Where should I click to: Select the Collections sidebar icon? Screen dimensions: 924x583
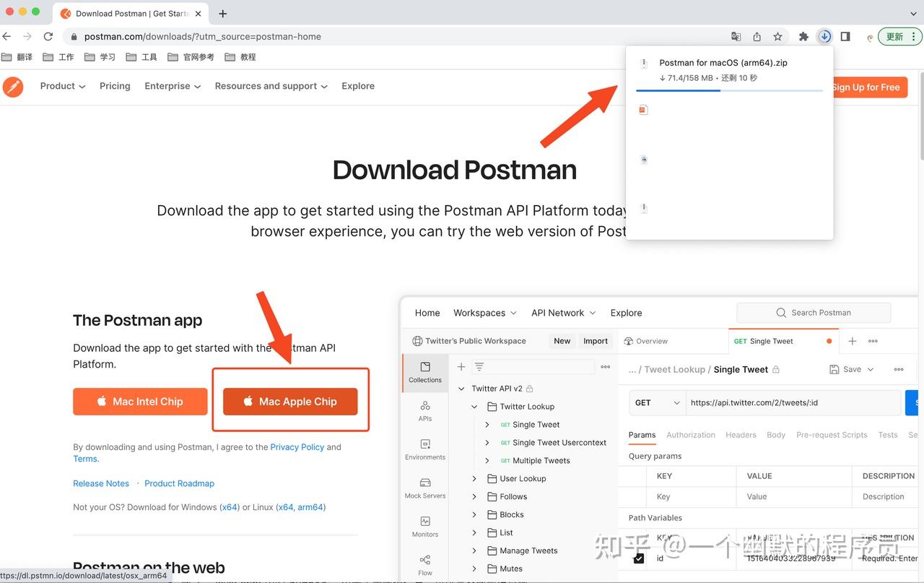(x=424, y=370)
